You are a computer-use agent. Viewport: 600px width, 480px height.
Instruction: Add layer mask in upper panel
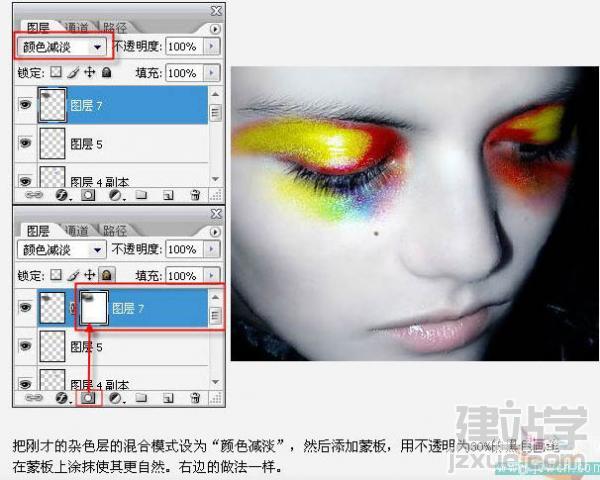coord(88,195)
